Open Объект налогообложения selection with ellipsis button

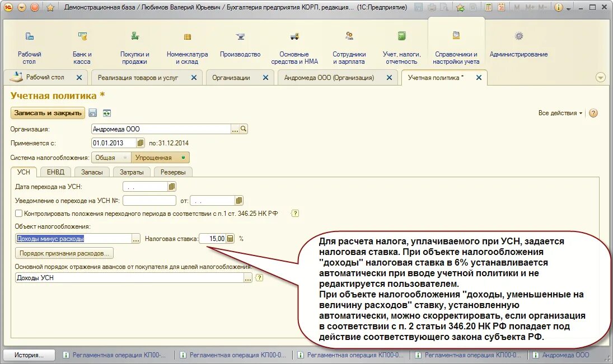[134, 238]
